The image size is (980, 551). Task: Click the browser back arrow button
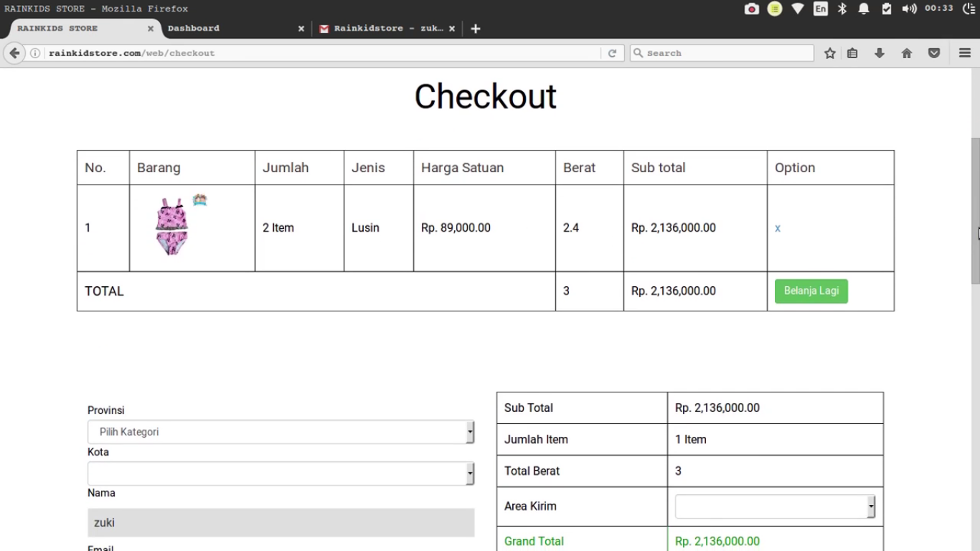pyautogui.click(x=14, y=53)
